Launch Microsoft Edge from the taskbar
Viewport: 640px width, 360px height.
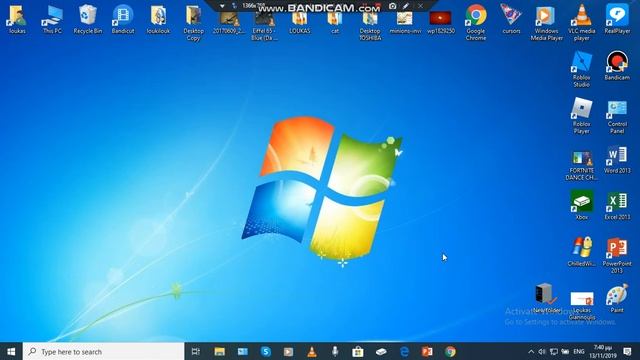(404, 351)
